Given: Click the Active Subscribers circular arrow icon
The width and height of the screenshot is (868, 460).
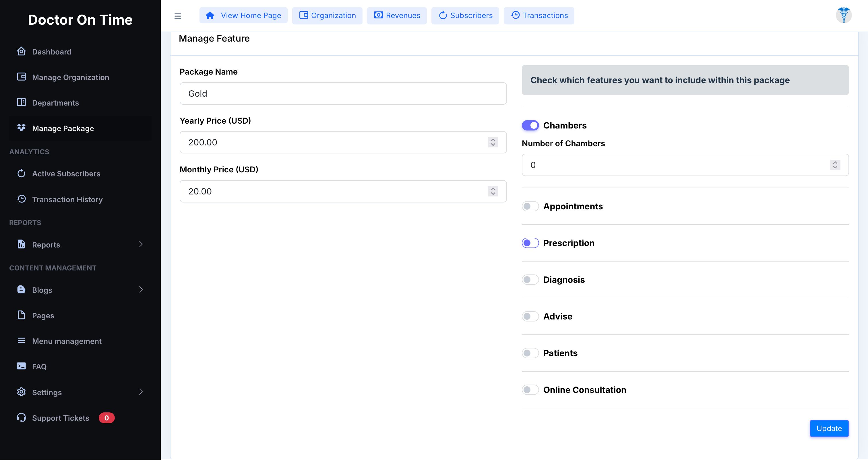Looking at the screenshot, I should click(21, 173).
